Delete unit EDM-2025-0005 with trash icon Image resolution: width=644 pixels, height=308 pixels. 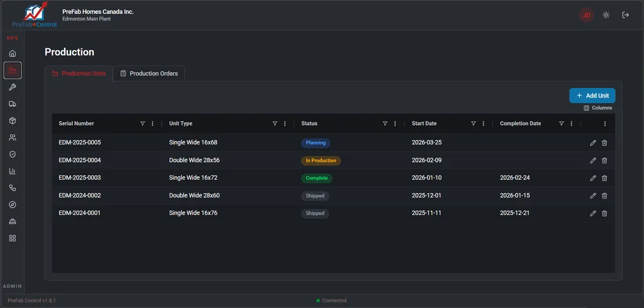tap(604, 143)
